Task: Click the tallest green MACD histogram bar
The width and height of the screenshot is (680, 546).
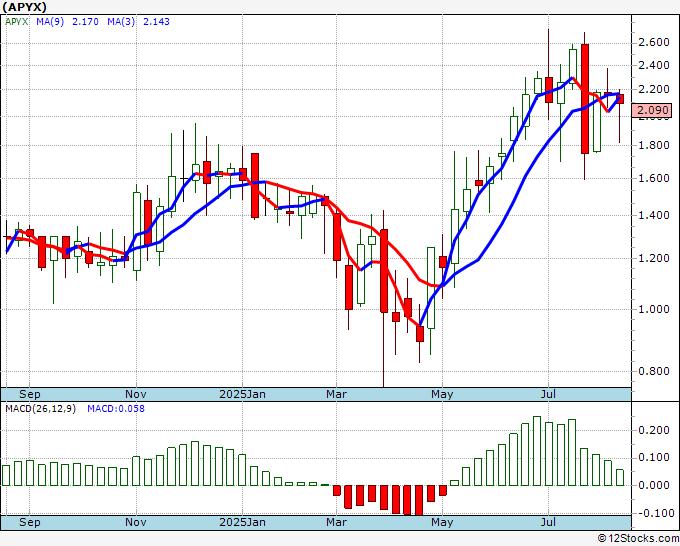Action: (x=537, y=451)
